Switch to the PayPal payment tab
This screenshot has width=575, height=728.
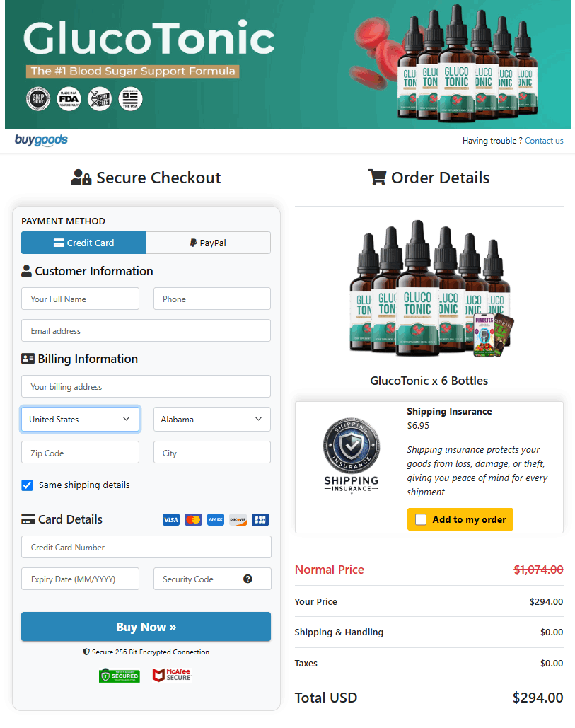[209, 243]
